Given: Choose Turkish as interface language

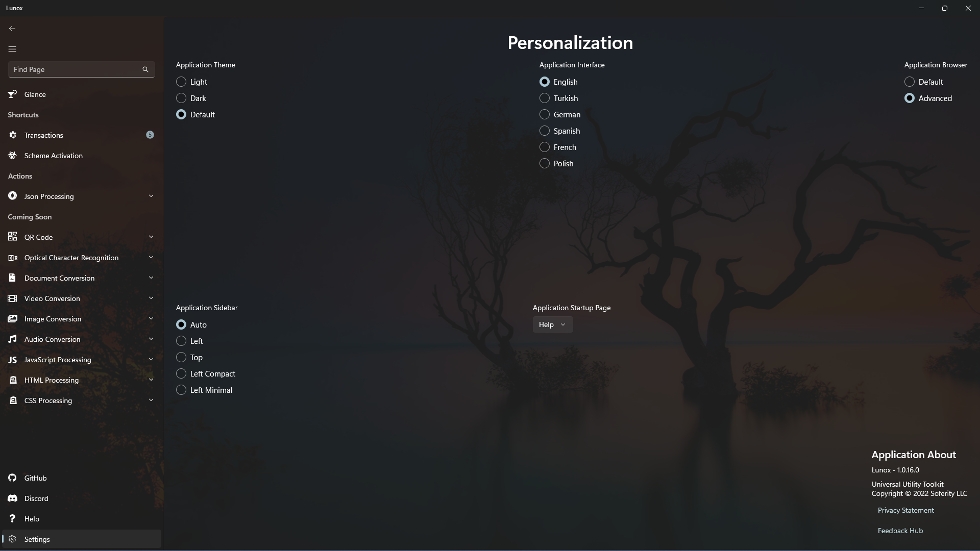Looking at the screenshot, I should (545, 98).
